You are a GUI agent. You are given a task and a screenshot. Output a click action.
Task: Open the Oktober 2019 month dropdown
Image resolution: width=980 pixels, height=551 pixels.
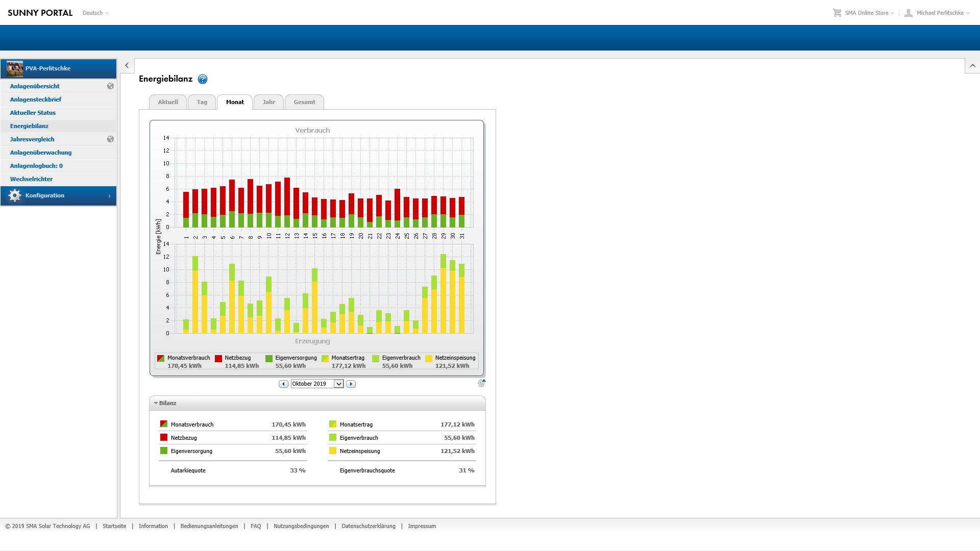pyautogui.click(x=338, y=384)
